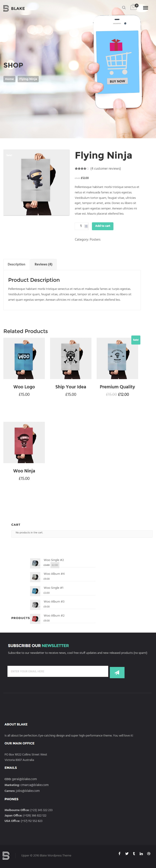Open the hamburger menu icon
This screenshot has height=868, width=156.
pyautogui.click(x=146, y=8)
